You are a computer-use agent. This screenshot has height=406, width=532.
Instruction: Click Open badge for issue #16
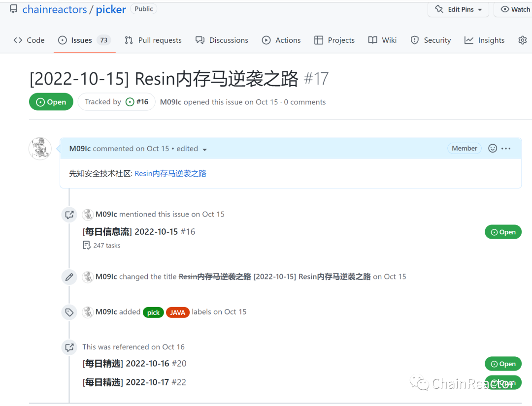click(503, 232)
